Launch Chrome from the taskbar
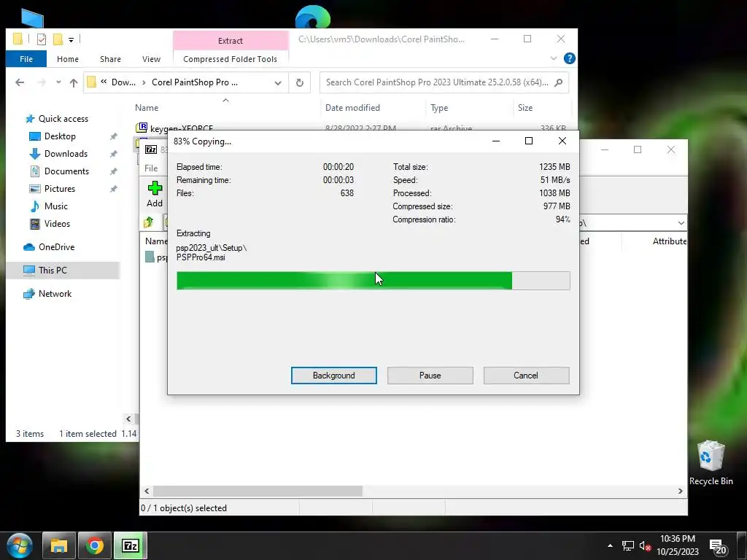The image size is (747, 560). (94, 545)
